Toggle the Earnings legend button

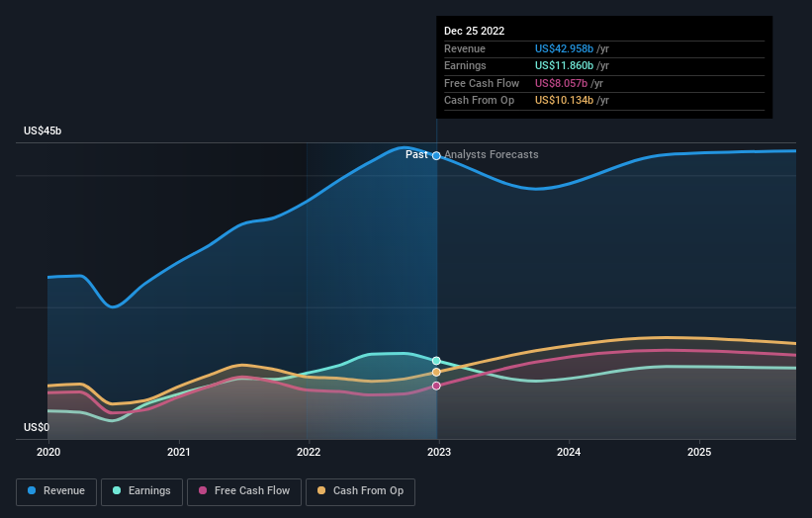pos(141,491)
